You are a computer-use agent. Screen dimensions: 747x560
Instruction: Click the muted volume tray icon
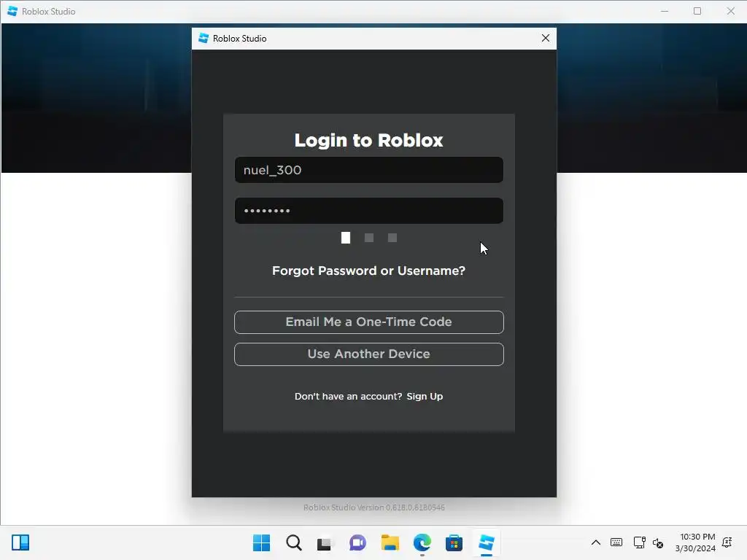(x=658, y=542)
